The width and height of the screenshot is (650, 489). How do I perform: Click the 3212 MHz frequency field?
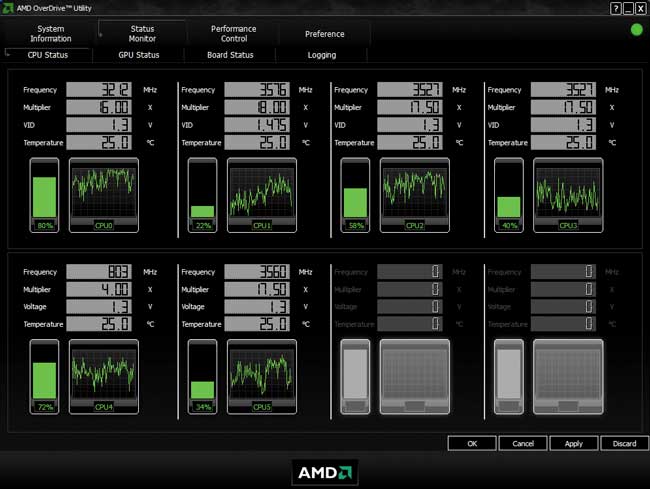[99, 90]
